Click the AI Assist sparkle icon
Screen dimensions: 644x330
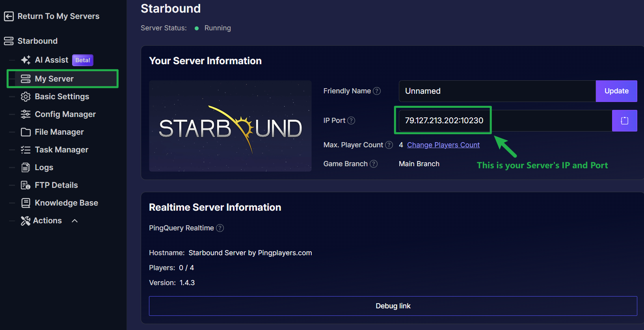pos(26,60)
